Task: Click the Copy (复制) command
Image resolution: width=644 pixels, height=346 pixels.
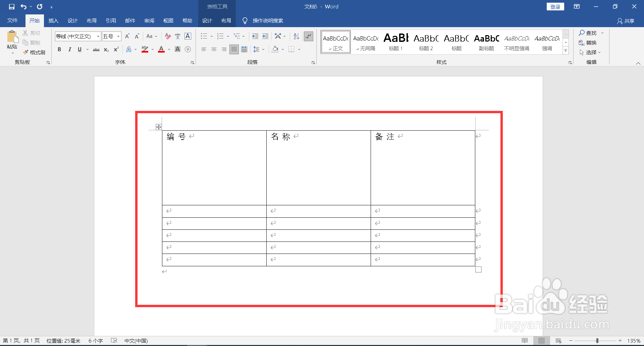Action: 32,43
